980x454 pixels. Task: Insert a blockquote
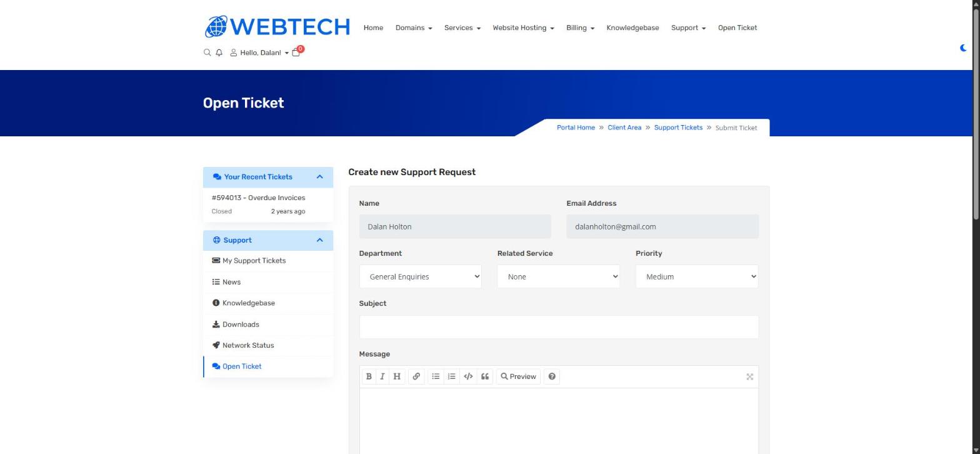[484, 376]
